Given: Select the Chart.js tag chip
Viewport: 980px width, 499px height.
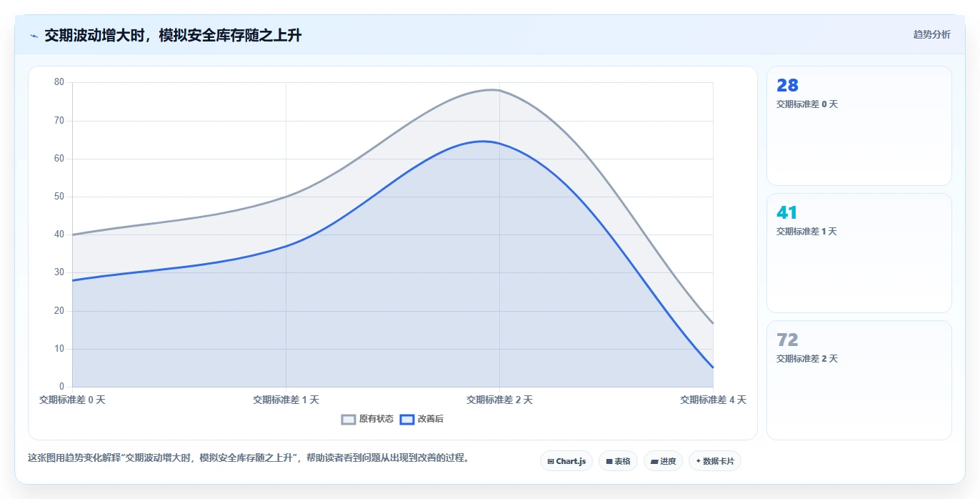Looking at the screenshot, I should 566,461.
